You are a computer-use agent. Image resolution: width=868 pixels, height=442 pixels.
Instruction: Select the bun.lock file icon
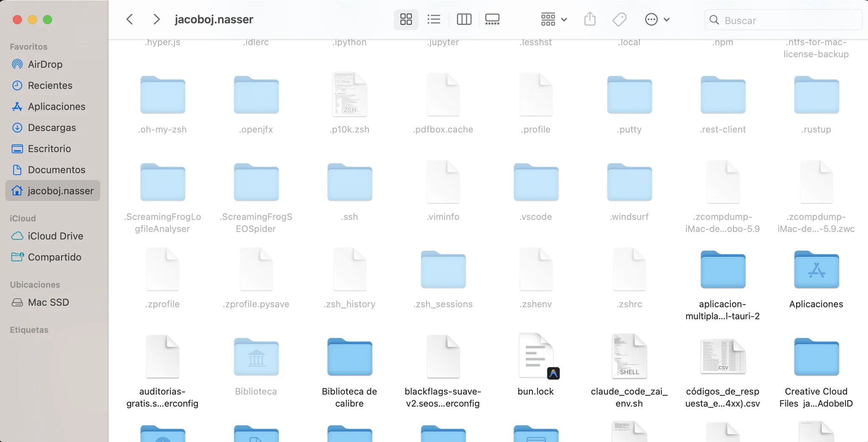click(x=538, y=356)
